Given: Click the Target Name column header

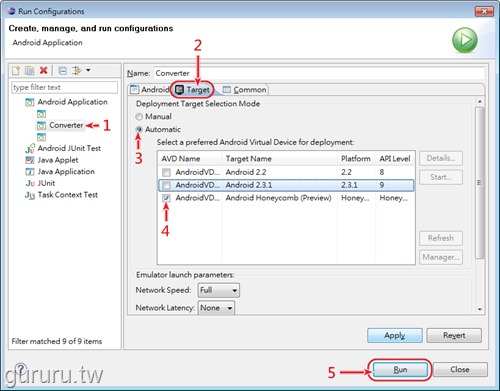Looking at the screenshot, I should tap(279, 159).
